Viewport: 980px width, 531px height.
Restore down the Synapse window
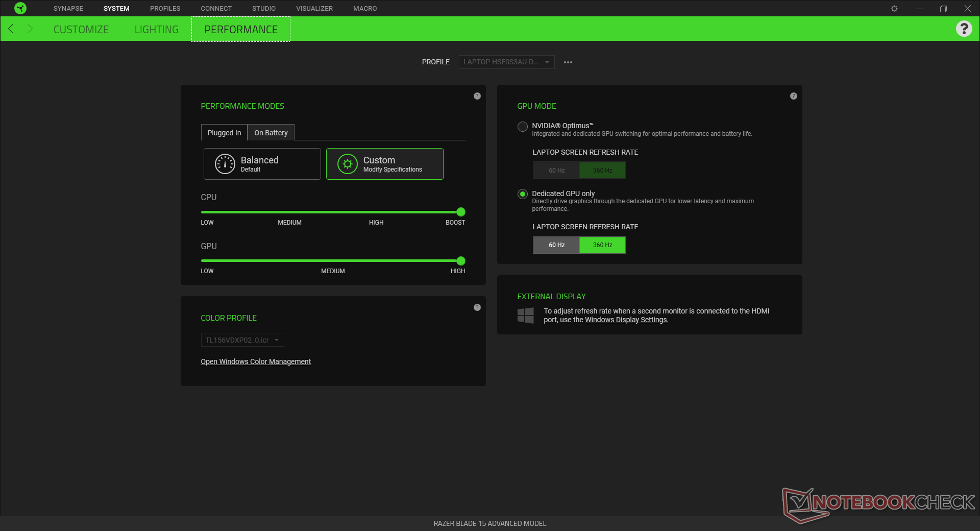[x=943, y=9]
